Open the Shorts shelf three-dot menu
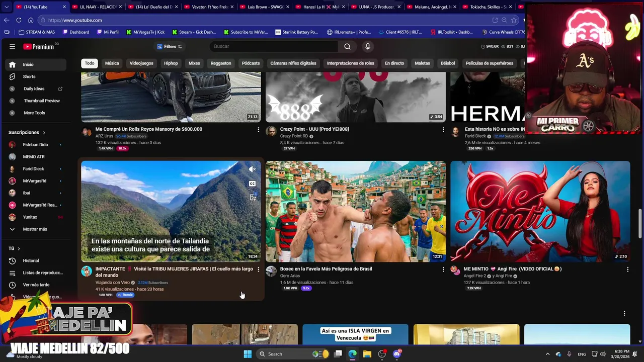Viewport: 644px width, 362px height. coord(624,313)
